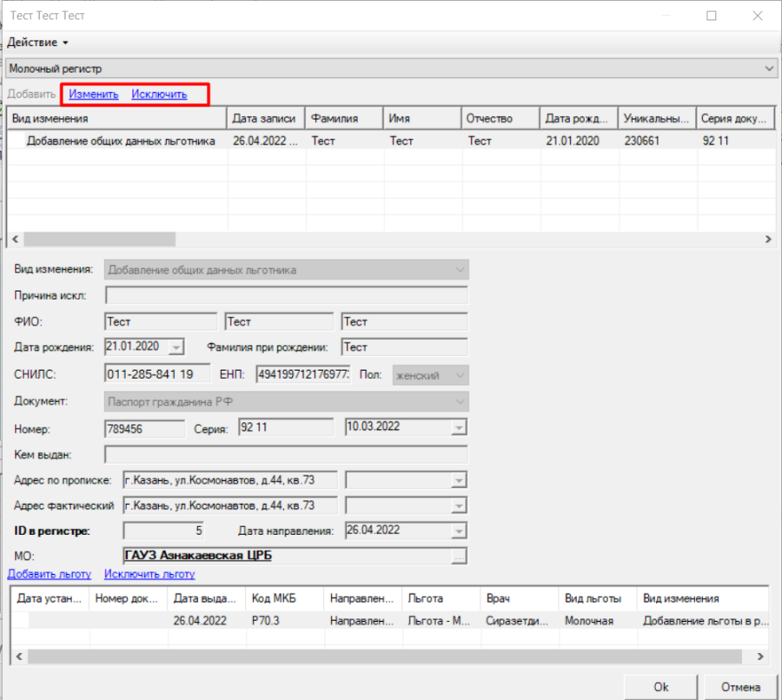
Task: Click the Серия field 92 11
Action: (286, 427)
